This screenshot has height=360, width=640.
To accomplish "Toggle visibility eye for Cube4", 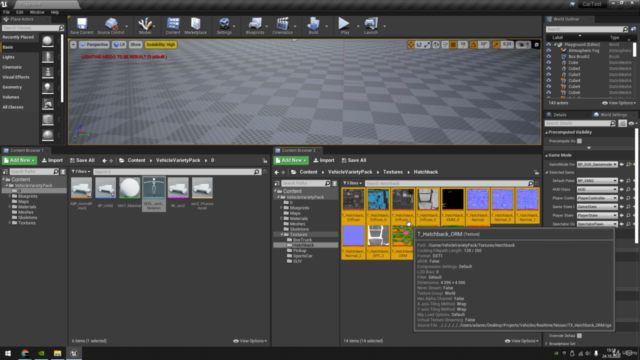I will pos(549,81).
